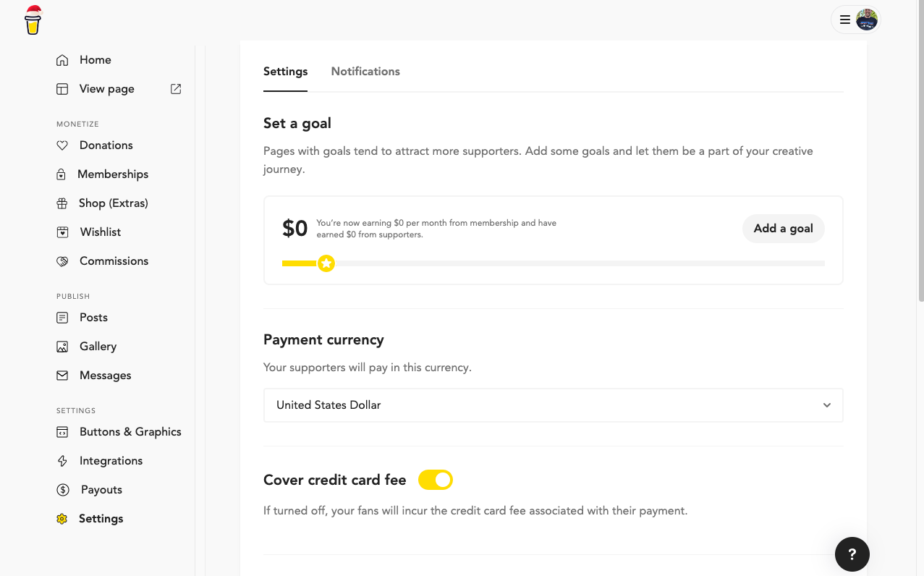Screen dimensions: 924x576
Task: Click the Buy Me a Coffee logo
Action: tap(33, 20)
